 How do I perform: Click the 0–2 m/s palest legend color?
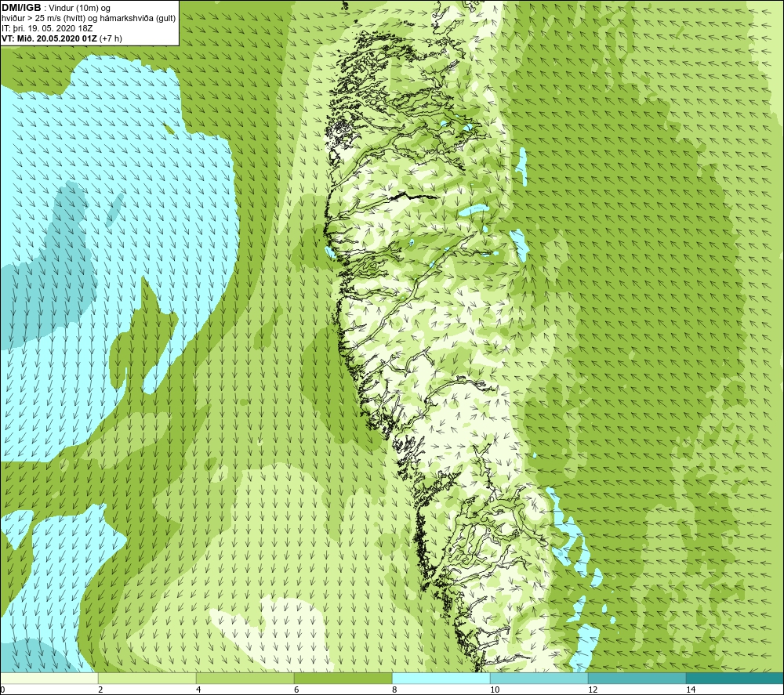point(49,678)
